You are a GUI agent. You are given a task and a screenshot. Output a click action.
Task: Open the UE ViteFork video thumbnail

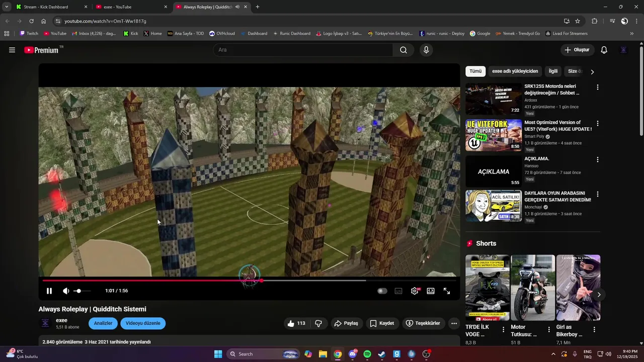494,135
